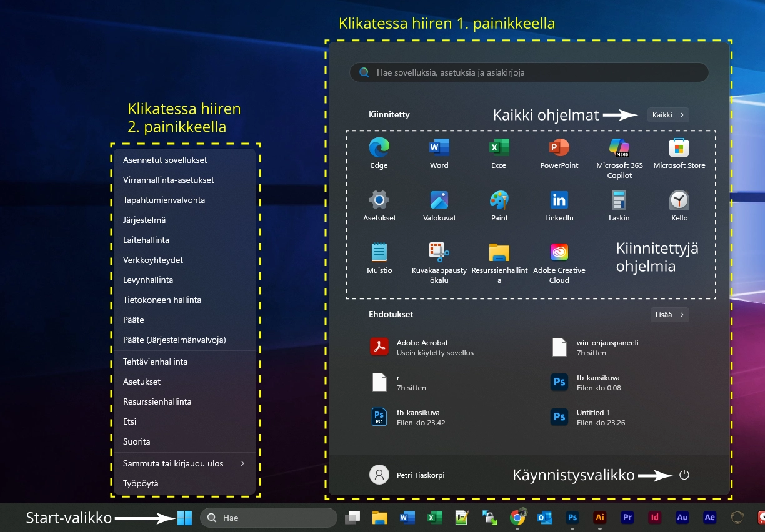Open Microsoft Store pinned icon
765x532 pixels.
[x=679, y=149]
